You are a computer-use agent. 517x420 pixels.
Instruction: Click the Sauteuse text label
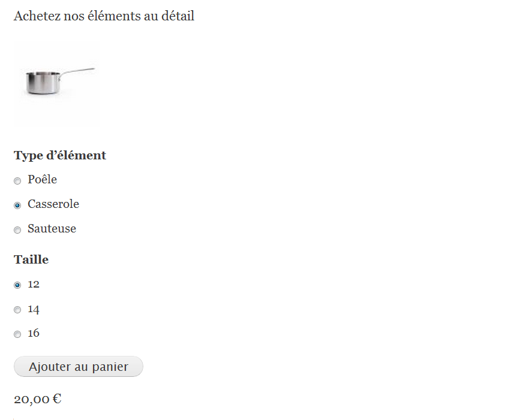(52, 228)
